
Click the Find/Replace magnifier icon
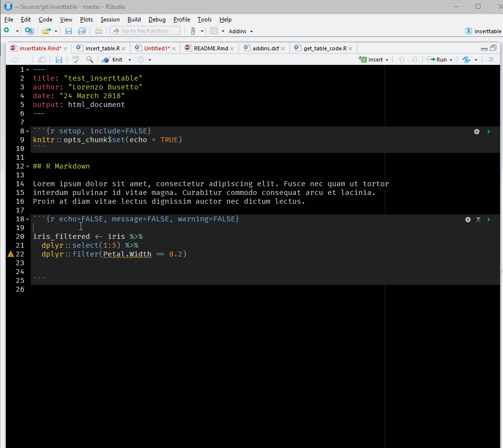tap(90, 60)
